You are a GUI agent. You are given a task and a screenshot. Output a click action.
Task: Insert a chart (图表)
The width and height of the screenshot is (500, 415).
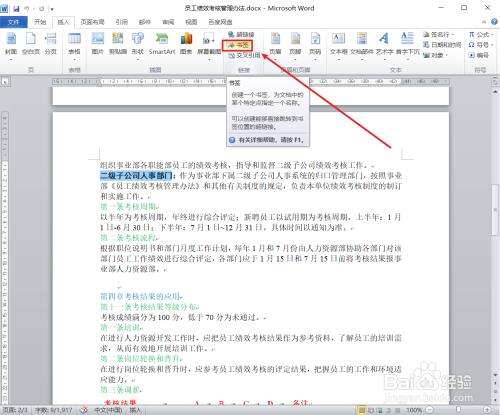[186, 44]
